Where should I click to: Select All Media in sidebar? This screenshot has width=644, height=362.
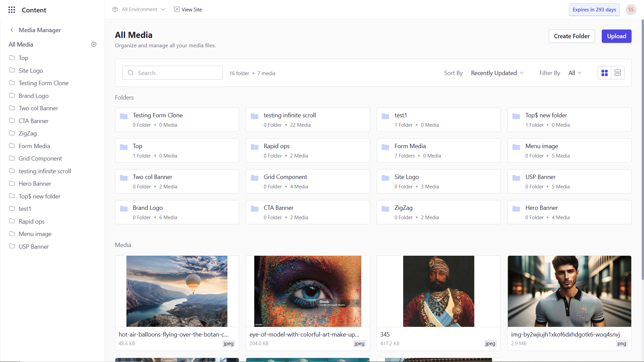point(21,45)
